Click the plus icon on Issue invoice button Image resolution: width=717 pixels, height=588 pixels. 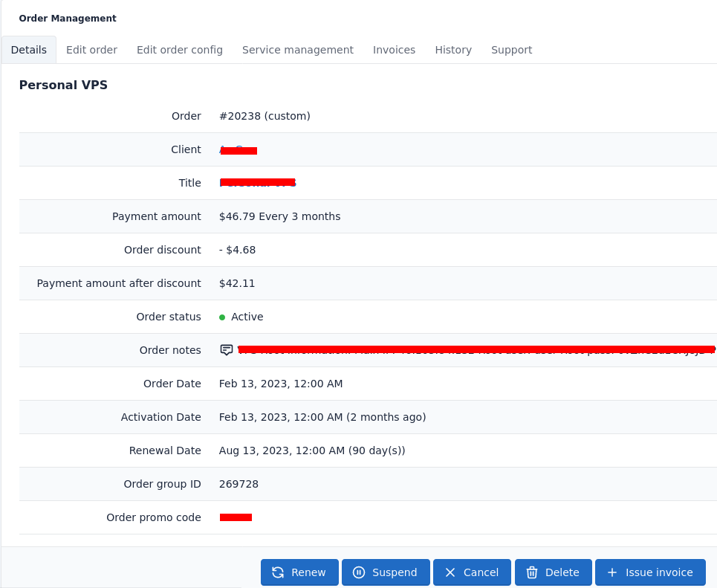click(x=611, y=572)
